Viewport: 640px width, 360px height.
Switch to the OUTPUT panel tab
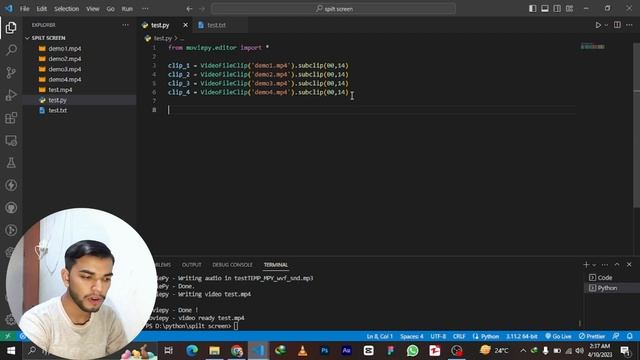tap(191, 265)
